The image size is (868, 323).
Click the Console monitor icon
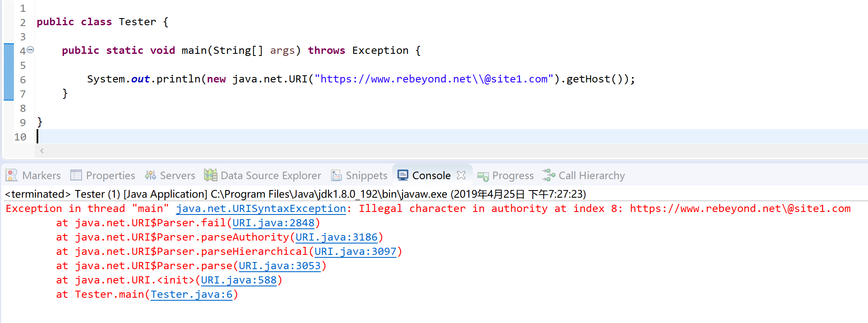[403, 175]
